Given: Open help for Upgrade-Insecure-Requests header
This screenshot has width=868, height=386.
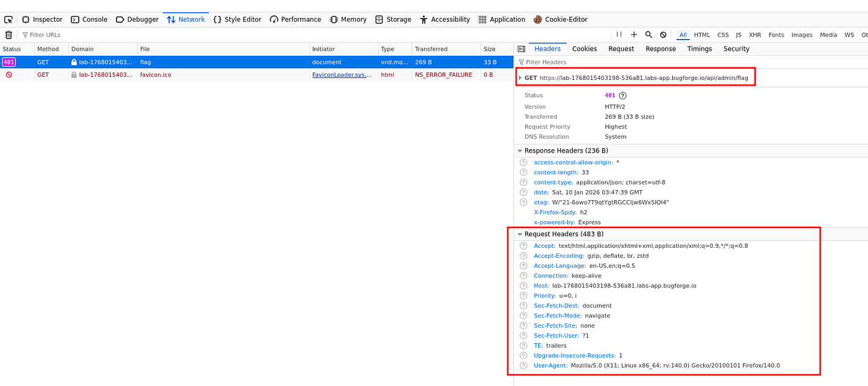Looking at the screenshot, I should click(523, 356).
